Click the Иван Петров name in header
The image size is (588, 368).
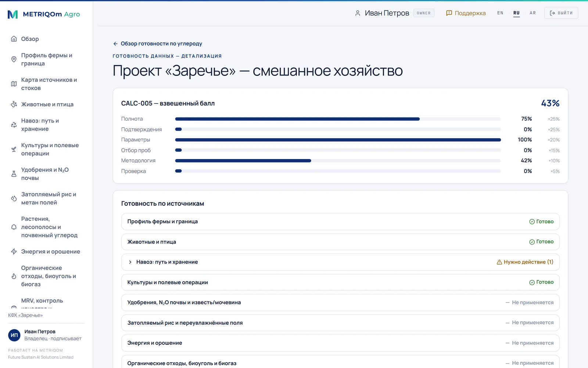tap(387, 13)
